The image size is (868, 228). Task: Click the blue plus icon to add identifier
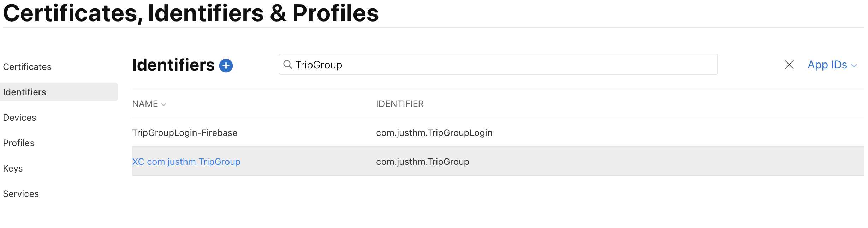(226, 65)
